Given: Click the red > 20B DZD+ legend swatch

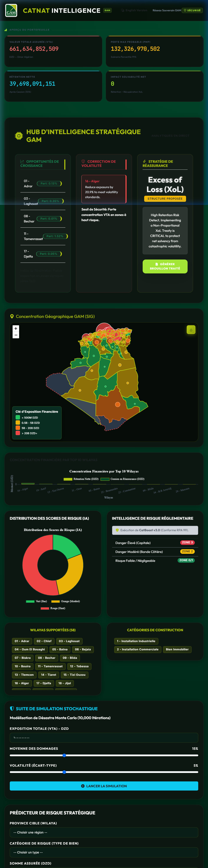Looking at the screenshot, I should point(18,433).
